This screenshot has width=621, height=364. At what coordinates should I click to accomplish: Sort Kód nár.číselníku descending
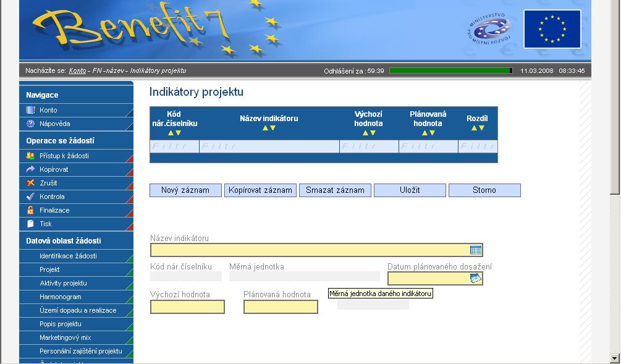pyautogui.click(x=178, y=133)
